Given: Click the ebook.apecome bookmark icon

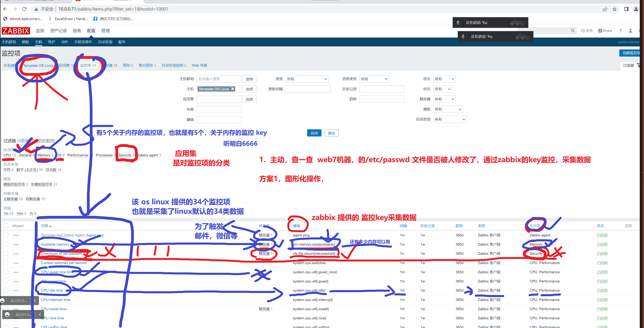Looking at the screenshot, I should pyautogui.click(x=5, y=19).
